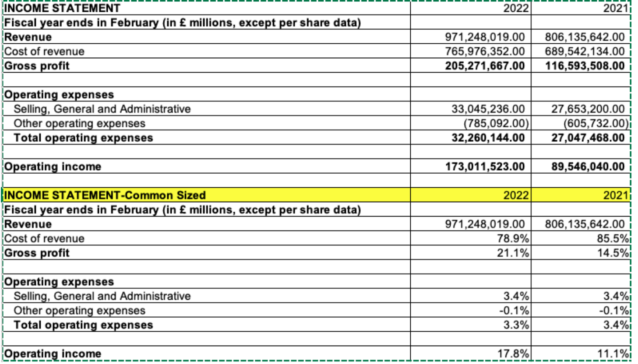The image size is (638, 364).
Task: Click 'Operating expenses' heading in first income statement
Action: 59,94
